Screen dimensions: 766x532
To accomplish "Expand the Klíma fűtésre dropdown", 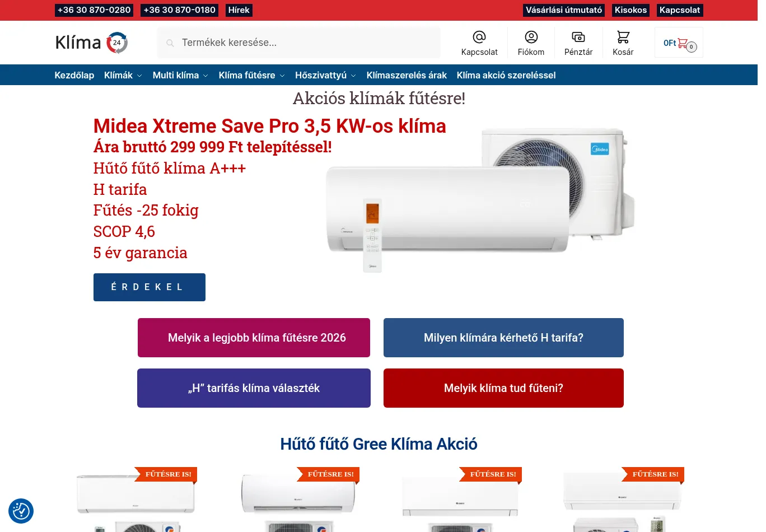I will (251, 75).
